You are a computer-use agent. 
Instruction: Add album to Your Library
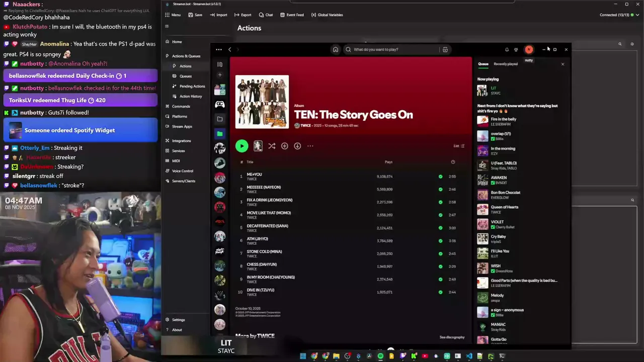[x=285, y=146]
